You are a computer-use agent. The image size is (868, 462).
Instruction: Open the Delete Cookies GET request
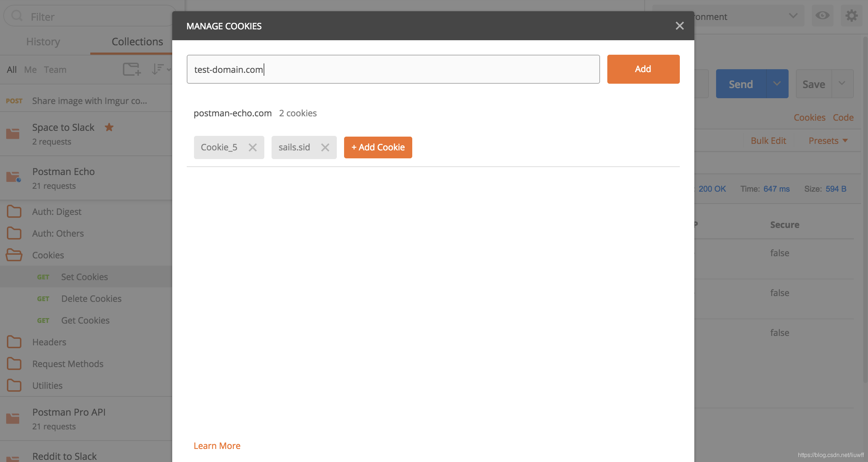pyautogui.click(x=86, y=299)
